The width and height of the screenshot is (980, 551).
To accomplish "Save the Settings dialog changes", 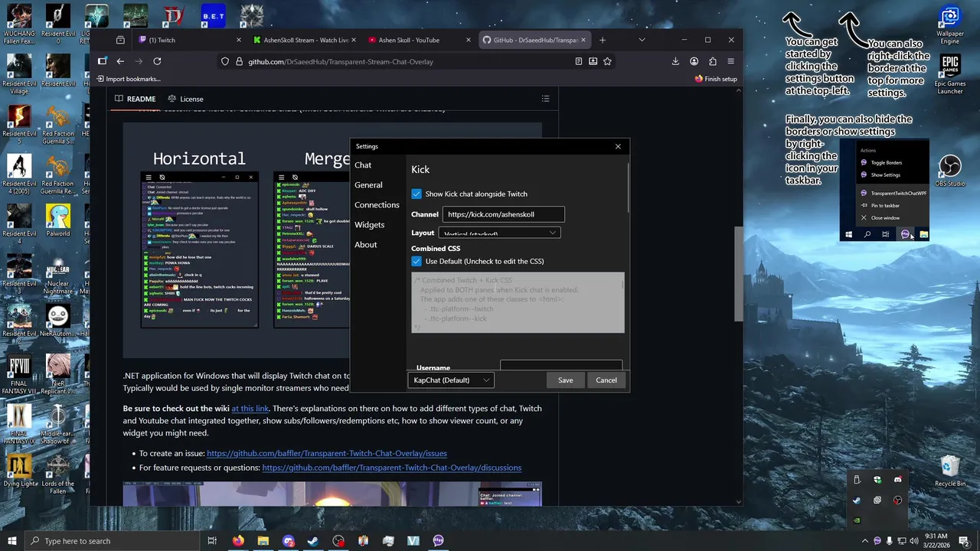I will [565, 380].
